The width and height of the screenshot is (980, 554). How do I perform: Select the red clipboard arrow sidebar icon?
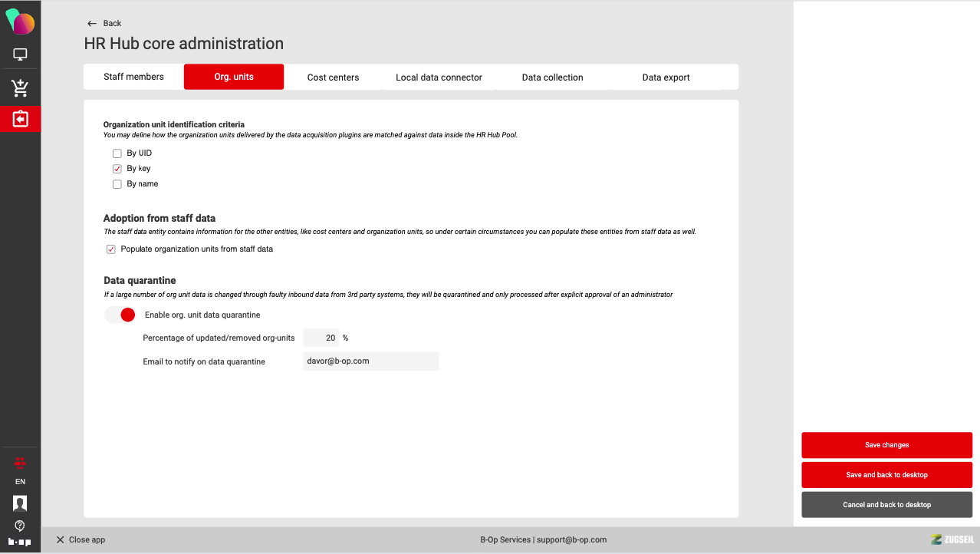pos(20,119)
